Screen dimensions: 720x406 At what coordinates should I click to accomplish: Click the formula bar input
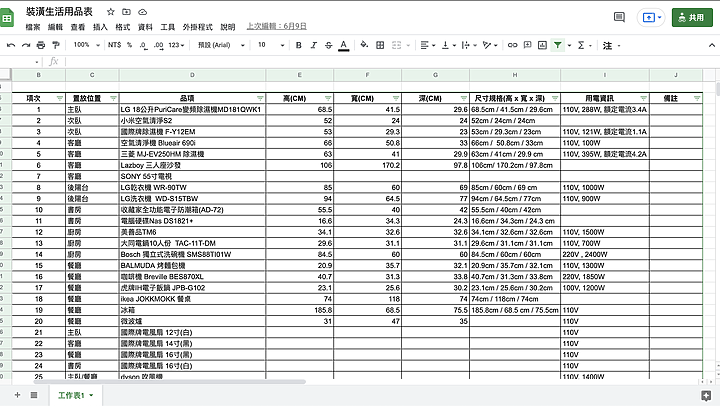tap(390, 61)
